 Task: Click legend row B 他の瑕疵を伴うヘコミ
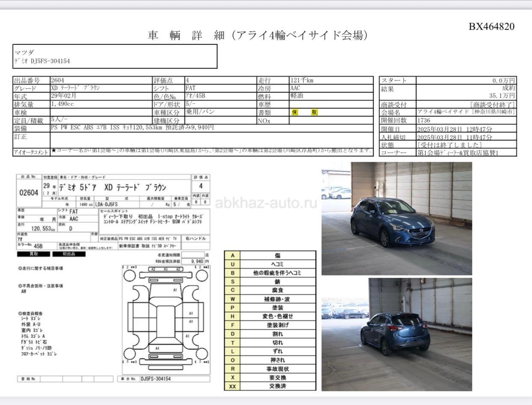click(270, 273)
